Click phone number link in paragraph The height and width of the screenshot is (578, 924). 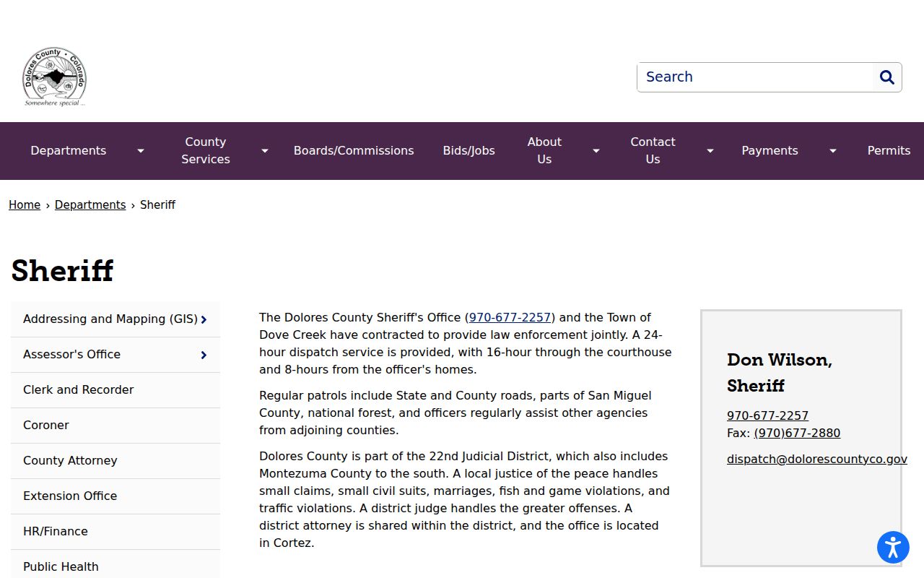[x=510, y=317]
